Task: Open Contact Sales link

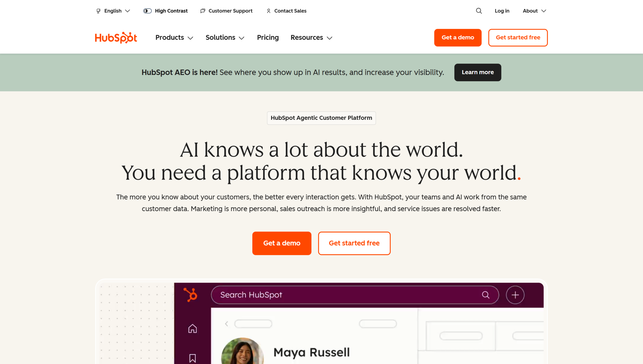Action: tap(287, 11)
